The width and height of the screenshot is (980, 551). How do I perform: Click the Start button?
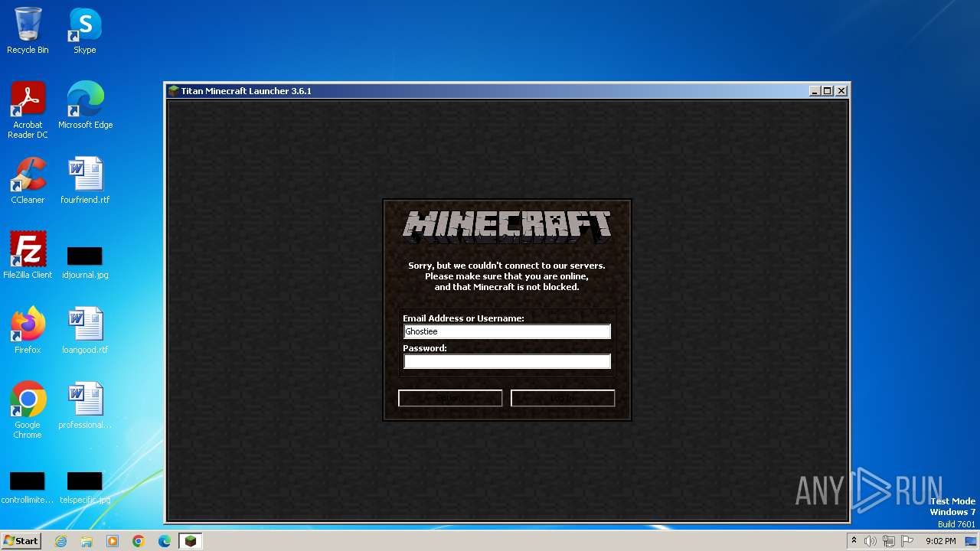coord(21,541)
